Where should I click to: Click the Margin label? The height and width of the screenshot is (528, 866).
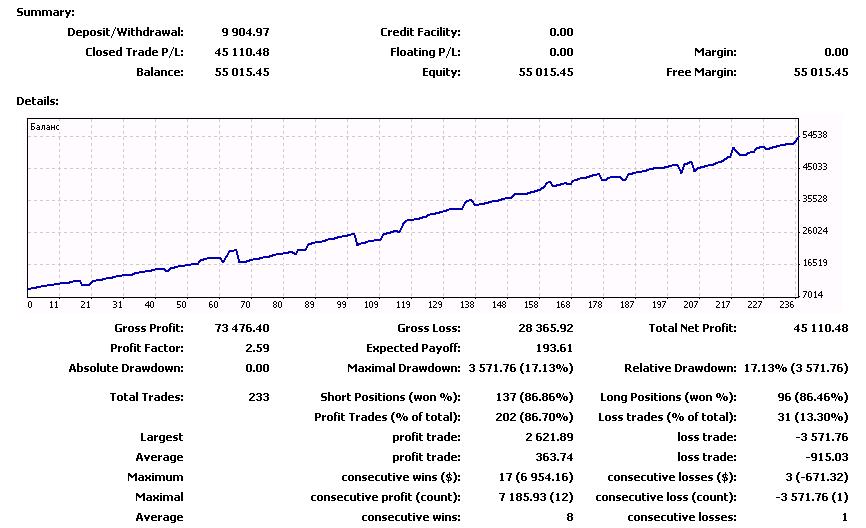coord(715,52)
